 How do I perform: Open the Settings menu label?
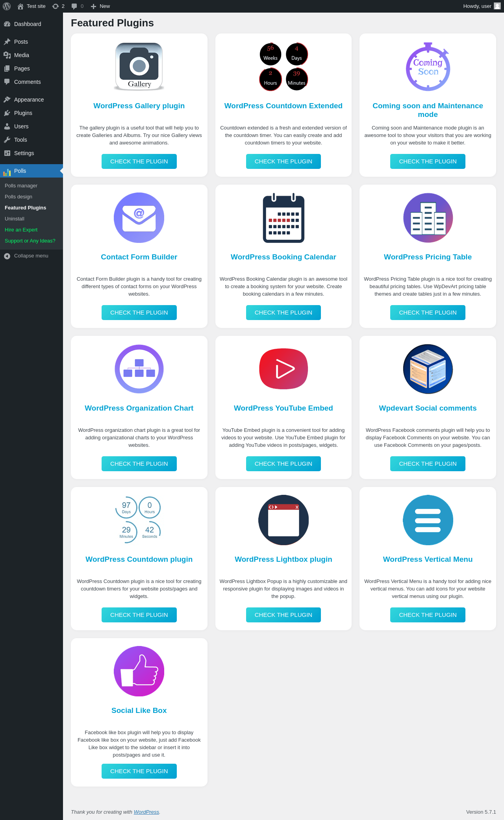tap(24, 153)
